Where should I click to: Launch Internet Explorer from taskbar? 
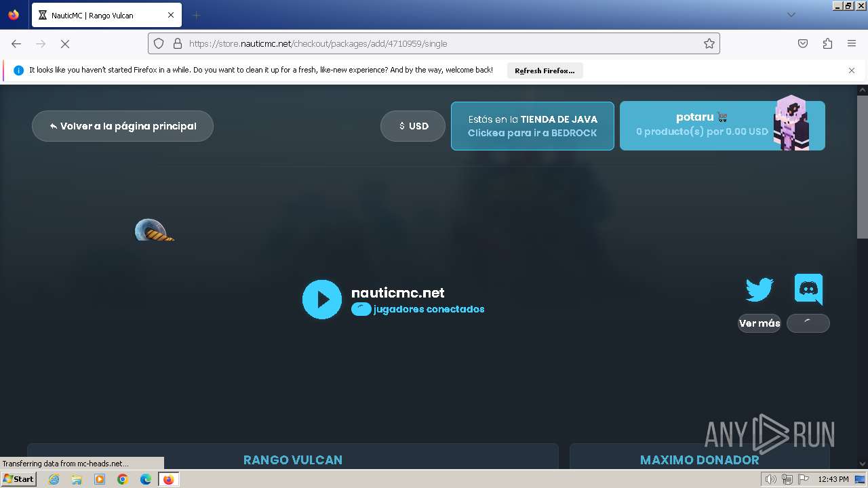pyautogui.click(x=54, y=479)
